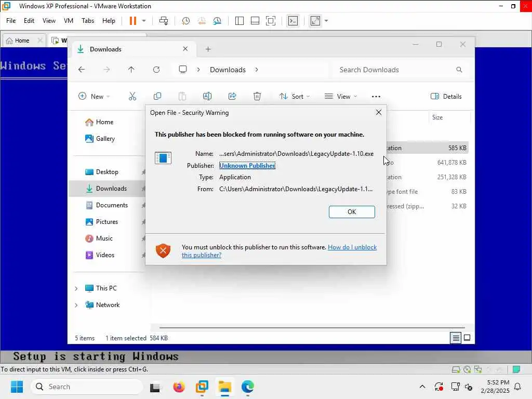Click the Paste icon in Explorer toolbar
Image resolution: width=532 pixels, height=399 pixels.
(182, 96)
